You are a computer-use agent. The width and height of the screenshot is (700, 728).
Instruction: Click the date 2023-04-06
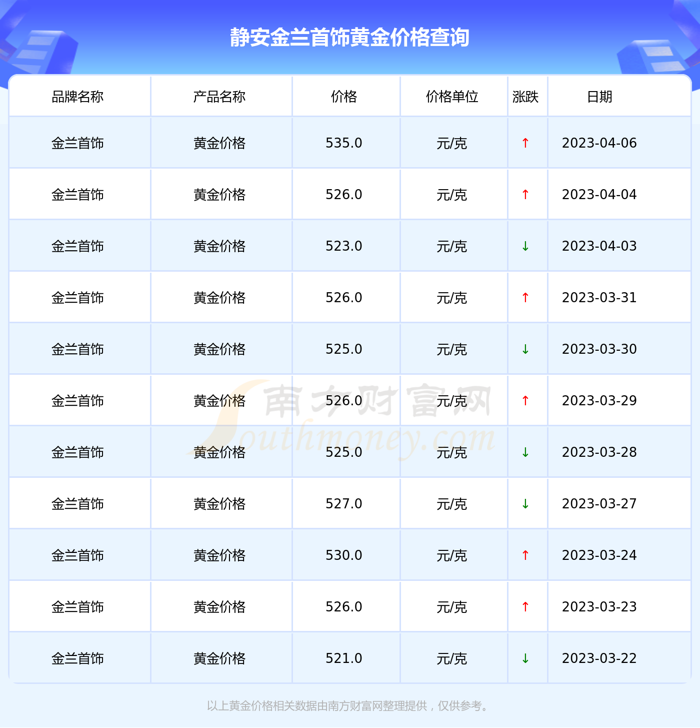(x=599, y=143)
